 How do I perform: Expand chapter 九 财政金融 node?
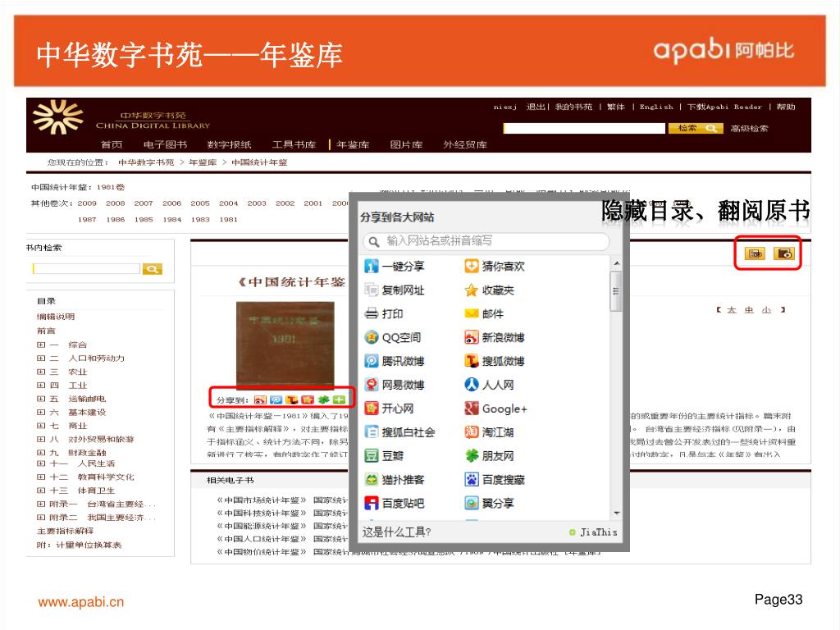point(41,452)
